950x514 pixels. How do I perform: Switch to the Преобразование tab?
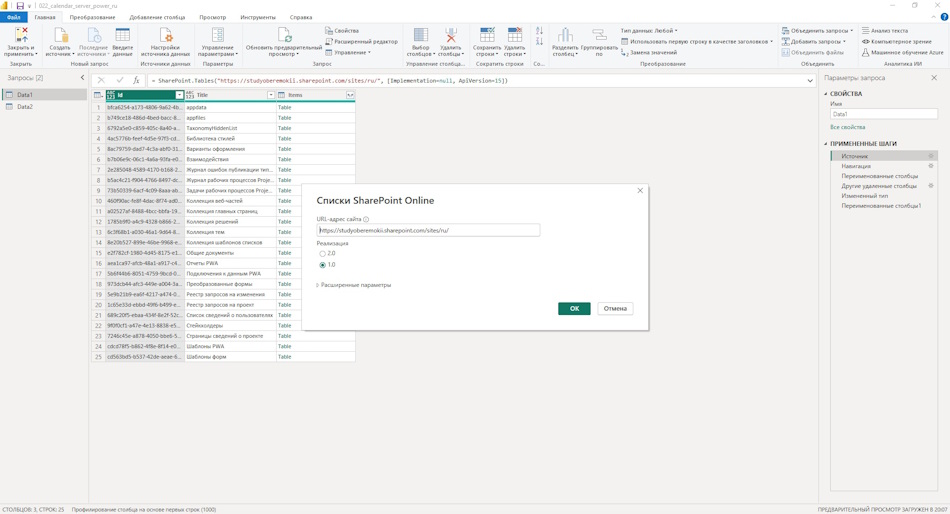(x=92, y=17)
